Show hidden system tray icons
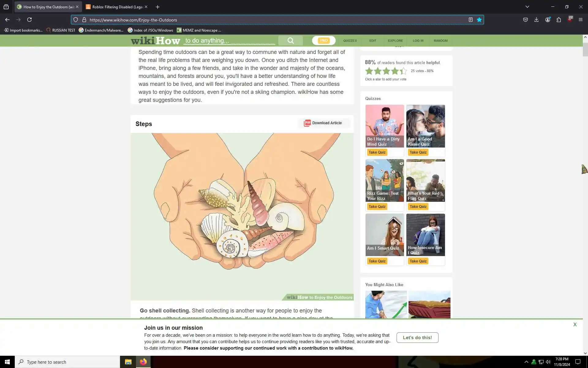 (526, 362)
